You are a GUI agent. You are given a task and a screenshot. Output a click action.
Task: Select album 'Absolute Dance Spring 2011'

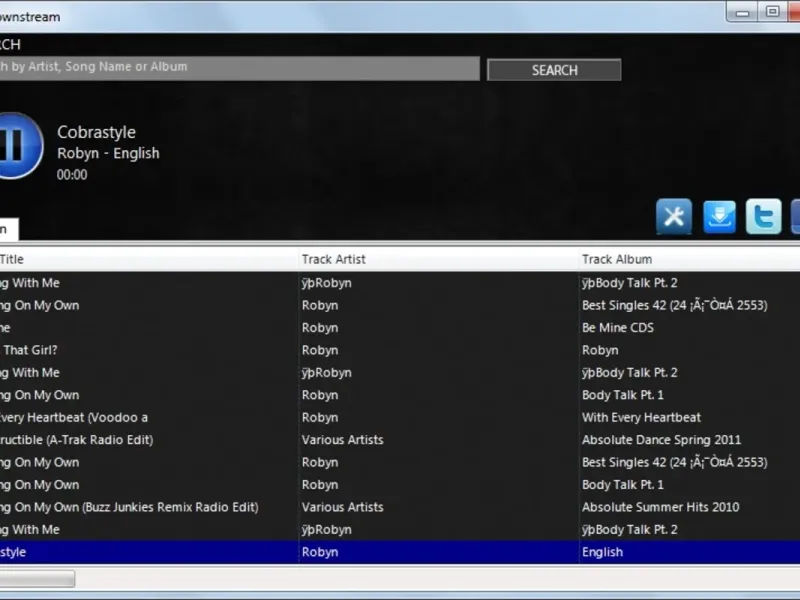(x=661, y=440)
